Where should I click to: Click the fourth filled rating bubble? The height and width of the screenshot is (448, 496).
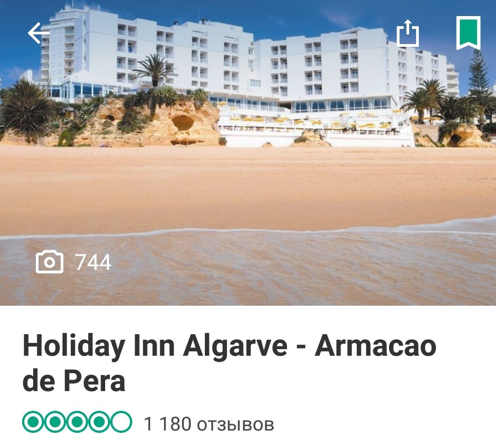click(x=99, y=422)
